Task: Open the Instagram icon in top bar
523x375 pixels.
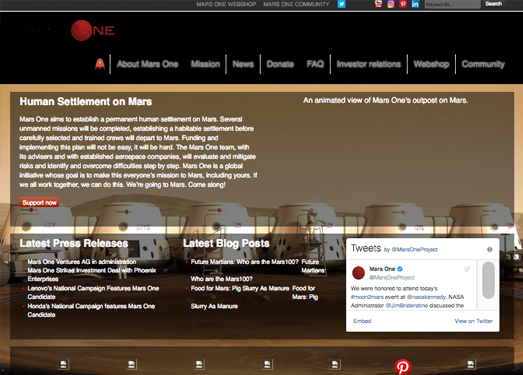Action: coord(391,4)
